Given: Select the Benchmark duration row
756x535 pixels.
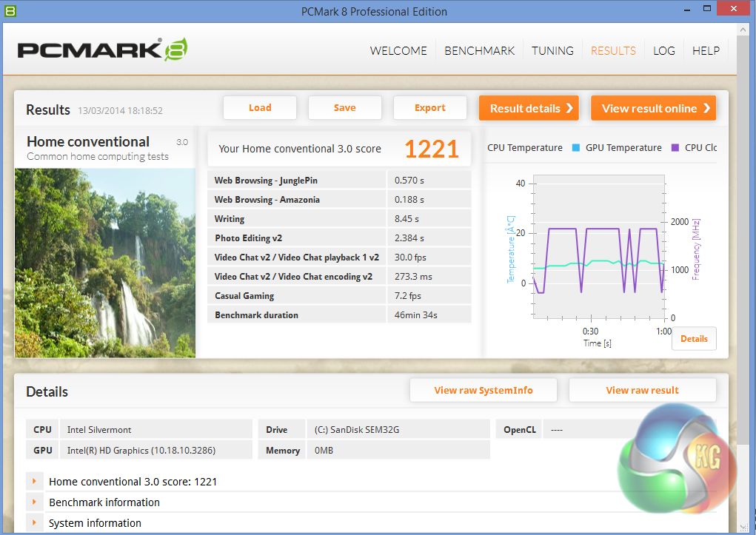Looking at the screenshot, I should (x=339, y=315).
